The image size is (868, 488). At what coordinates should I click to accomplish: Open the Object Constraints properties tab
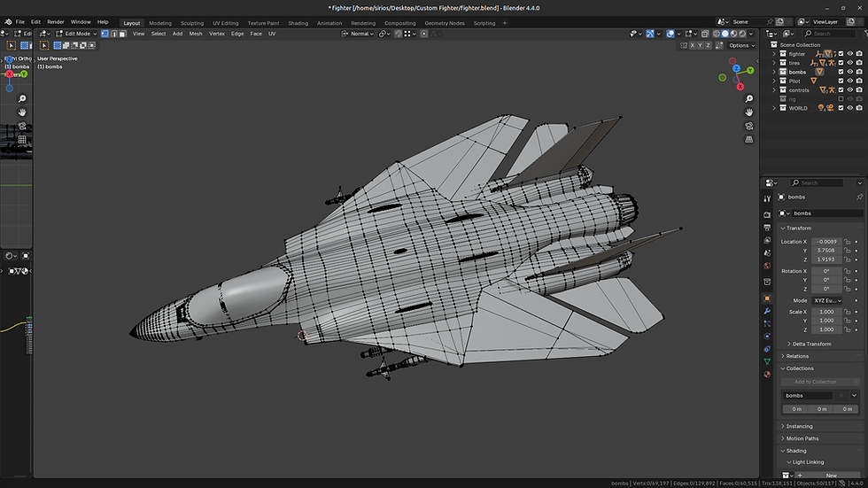pos(767,349)
